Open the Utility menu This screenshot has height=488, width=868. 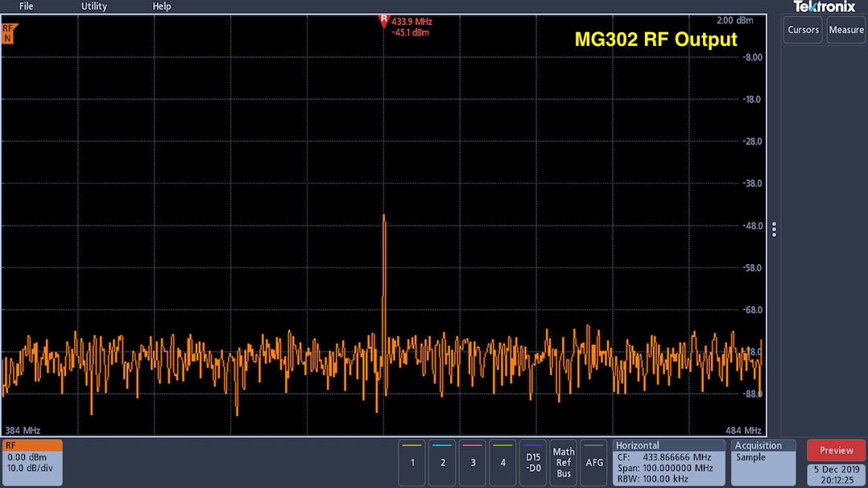pos(94,6)
